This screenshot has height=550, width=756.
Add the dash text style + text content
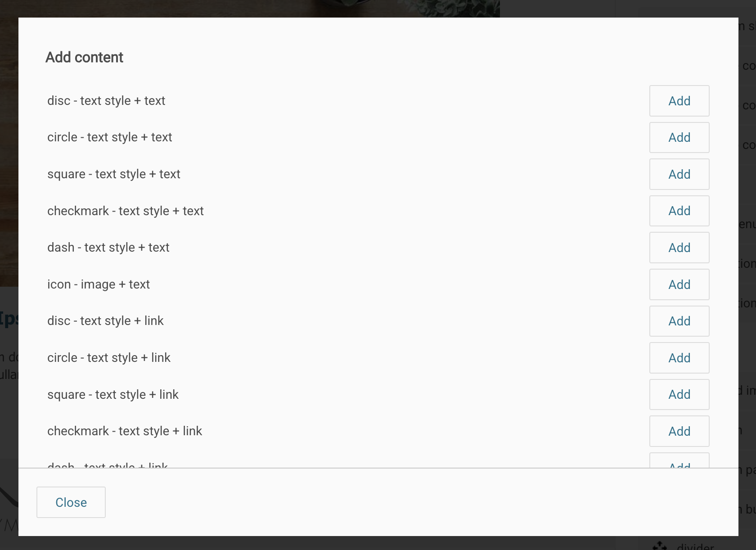679,248
